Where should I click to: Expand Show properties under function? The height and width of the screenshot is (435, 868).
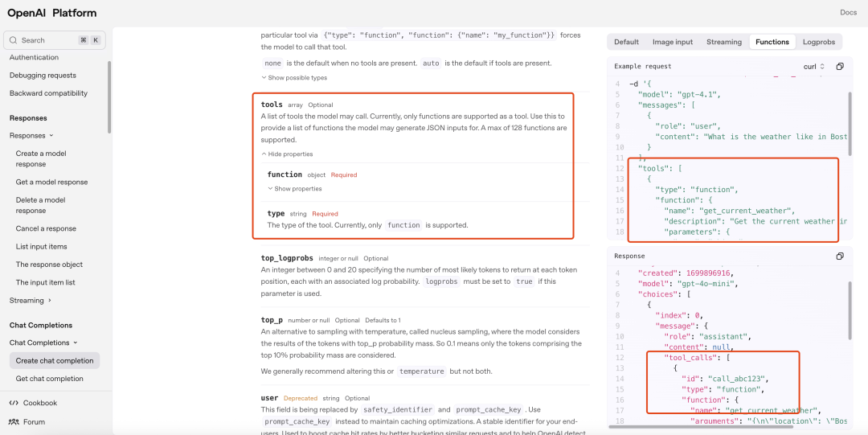294,188
